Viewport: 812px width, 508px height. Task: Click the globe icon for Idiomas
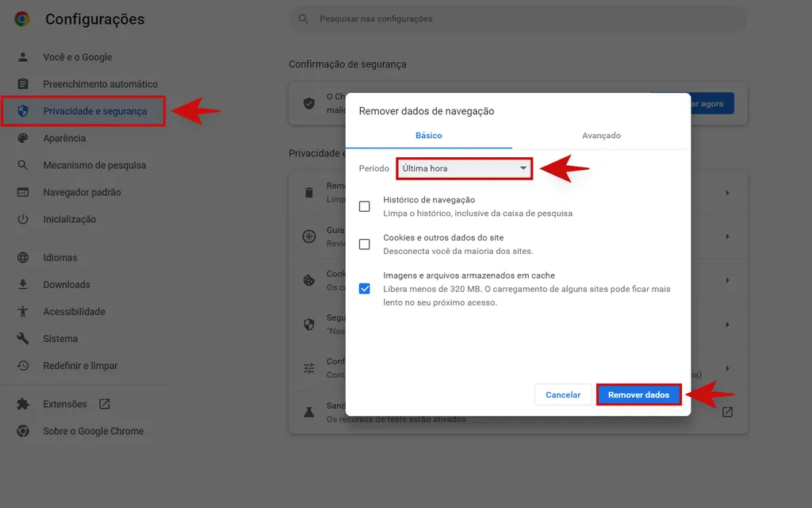pos(23,258)
